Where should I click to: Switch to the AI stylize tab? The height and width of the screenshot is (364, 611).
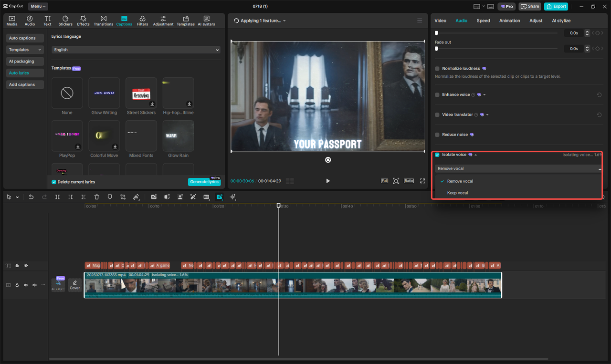561,21
